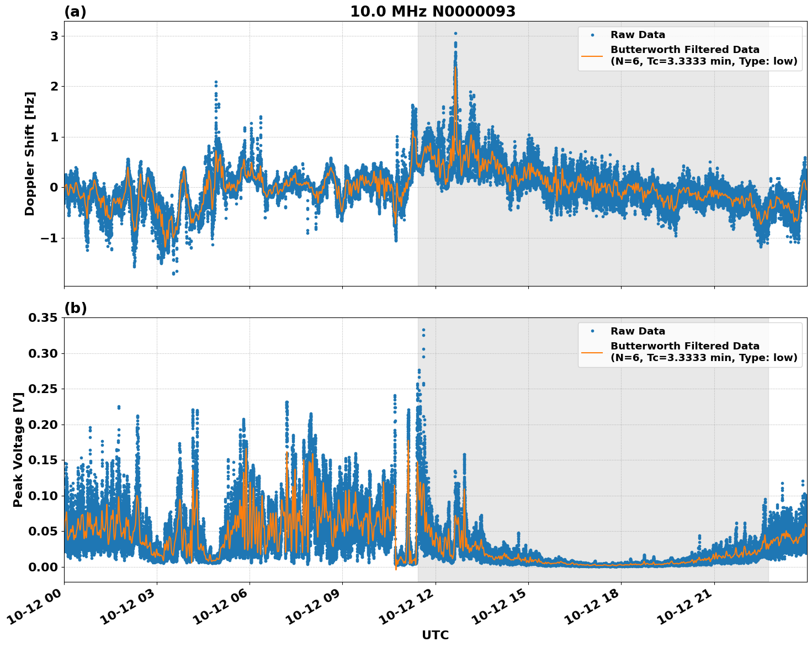This screenshot has height=647, width=812.
Task: Click the (a) panel label
Action: [76, 12]
